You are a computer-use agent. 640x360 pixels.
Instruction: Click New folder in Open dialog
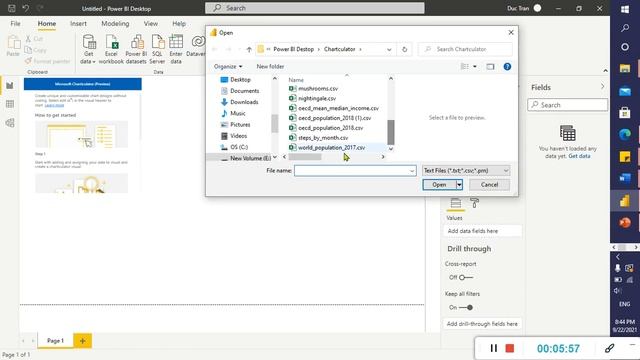pos(270,67)
